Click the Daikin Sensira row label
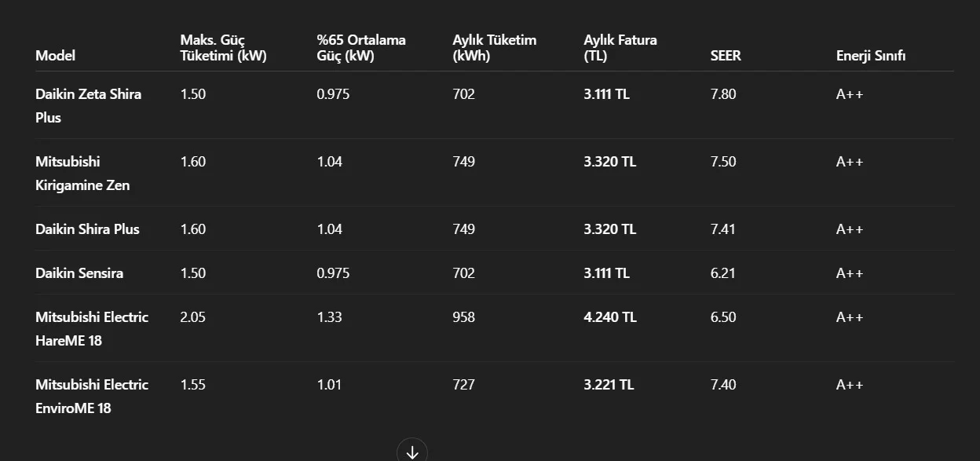 79,273
